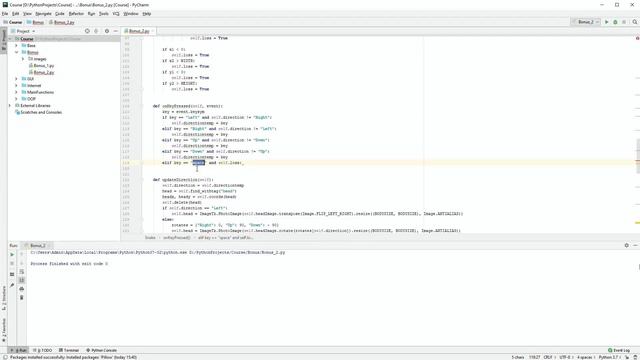Open Structure side tool window
Viewport: 640px width, 360px height.
(x=4, y=298)
